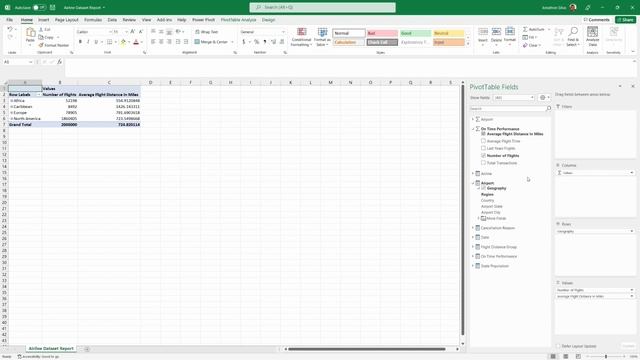
Task: Toggle Italic formatting
Action: pyautogui.click(x=88, y=42)
